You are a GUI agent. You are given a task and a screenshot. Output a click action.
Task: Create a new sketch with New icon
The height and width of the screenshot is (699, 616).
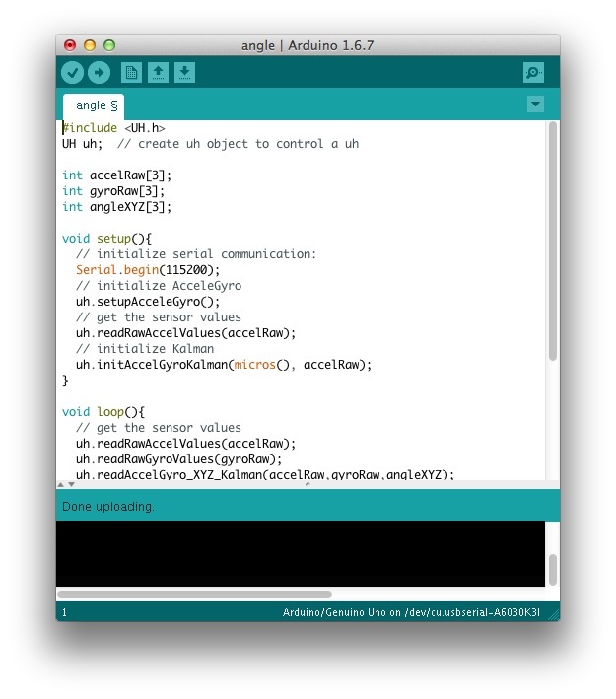[131, 73]
